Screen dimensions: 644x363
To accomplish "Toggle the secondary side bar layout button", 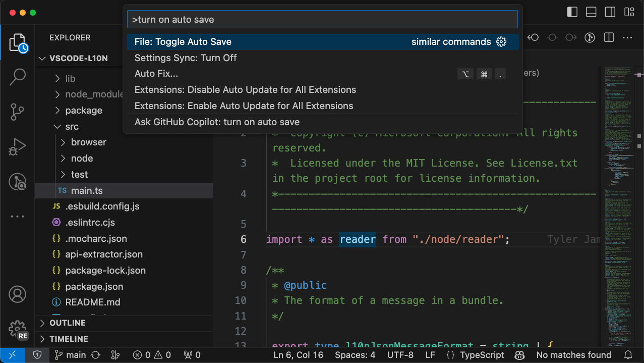I will [610, 12].
